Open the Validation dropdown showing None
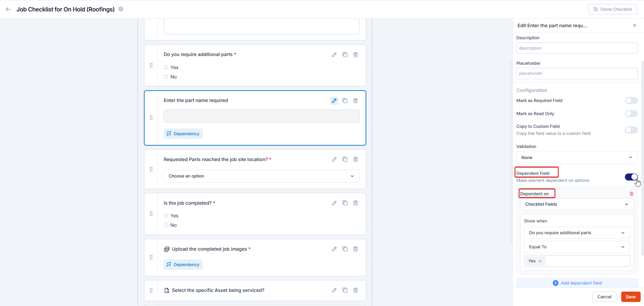This screenshot has height=306, width=644. coord(577,157)
